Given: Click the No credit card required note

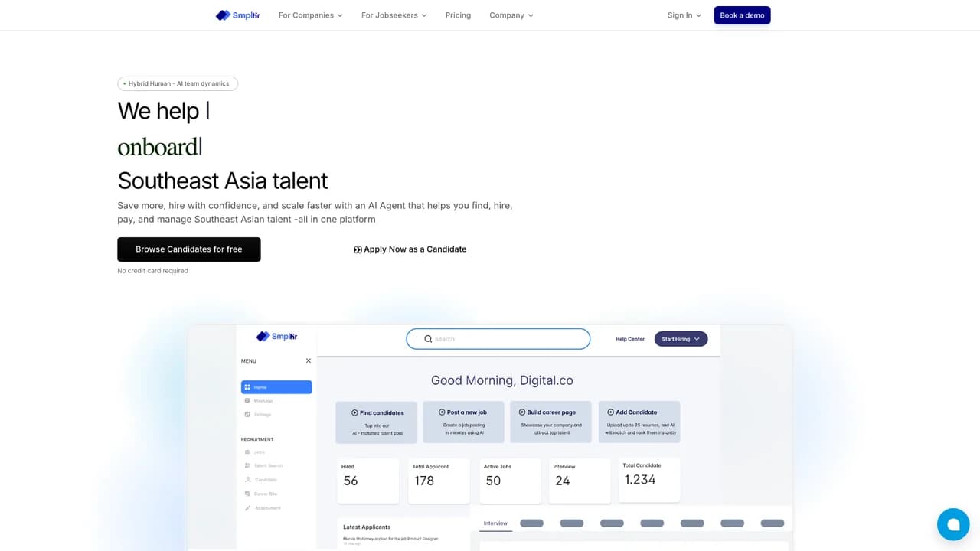Looking at the screenshot, I should pyautogui.click(x=152, y=271).
